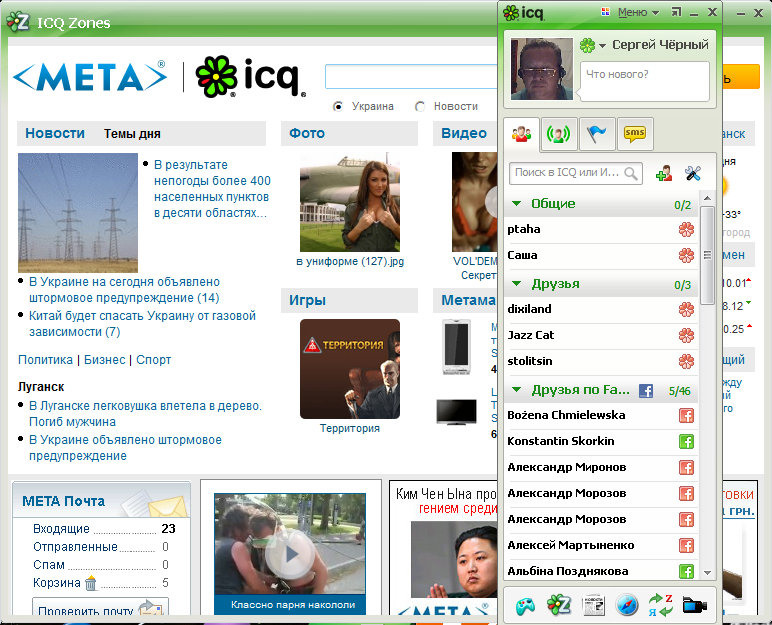Open the Меню dropdown in ICQ
This screenshot has width=772, height=625.
tap(638, 12)
